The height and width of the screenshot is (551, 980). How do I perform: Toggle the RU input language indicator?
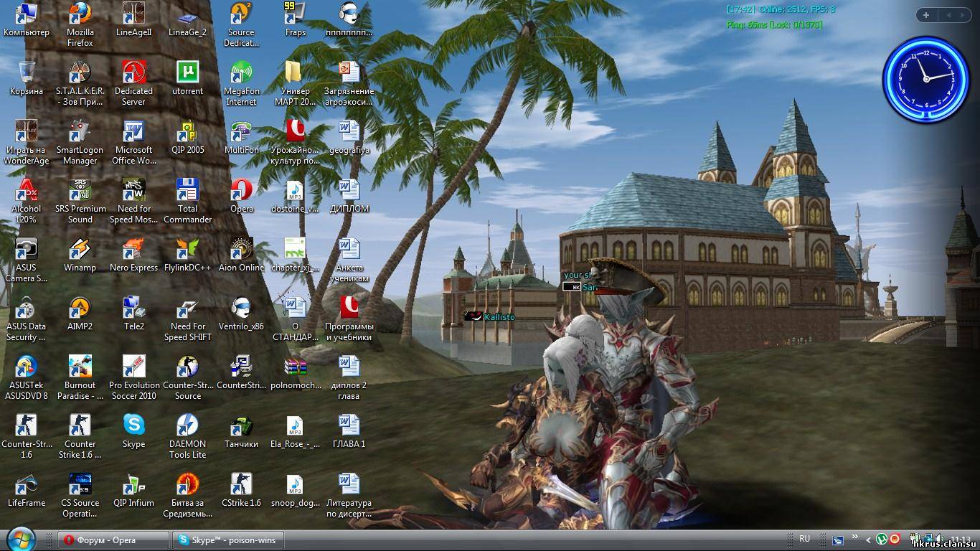point(804,540)
